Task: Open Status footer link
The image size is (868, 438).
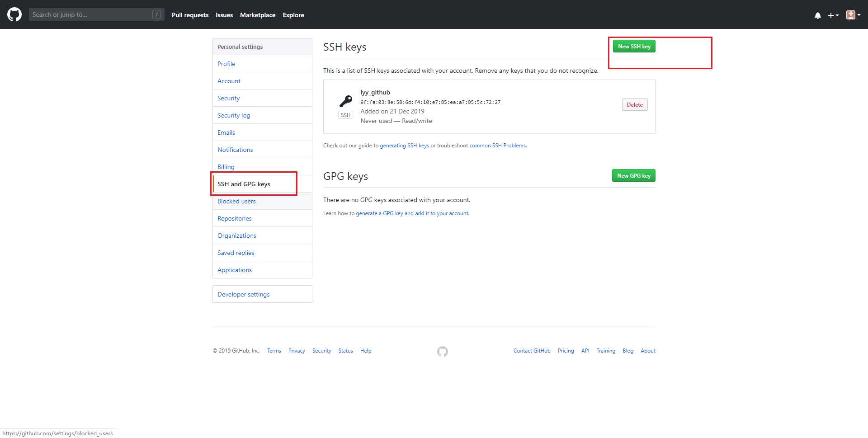Action: pyautogui.click(x=346, y=351)
